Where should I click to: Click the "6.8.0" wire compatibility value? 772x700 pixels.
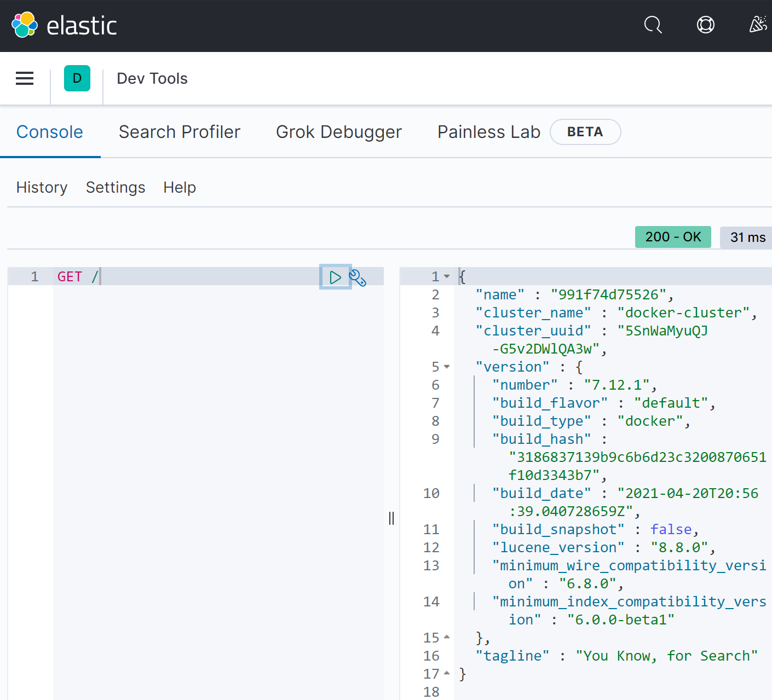[x=587, y=583]
